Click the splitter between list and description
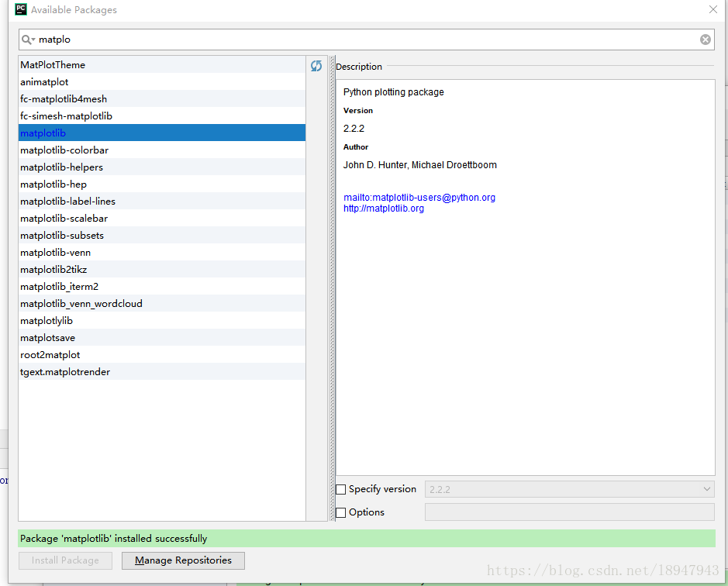The width and height of the screenshot is (728, 586). (x=332, y=287)
